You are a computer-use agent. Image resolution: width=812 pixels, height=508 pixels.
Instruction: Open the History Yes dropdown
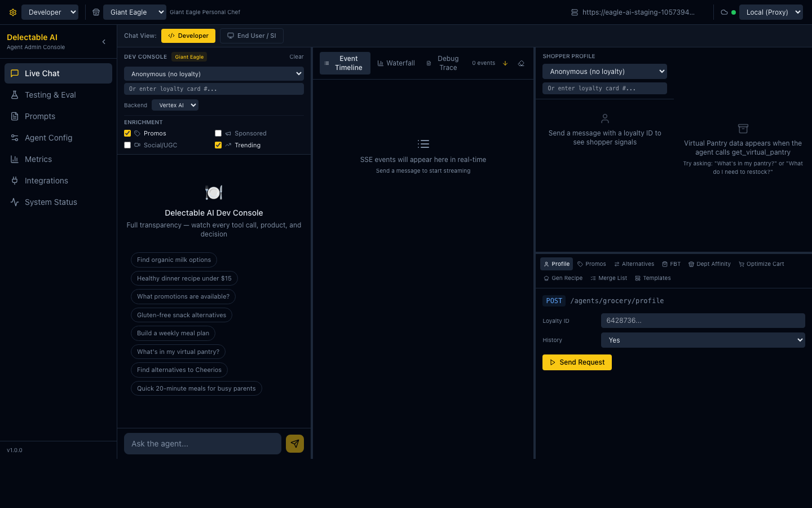[703, 340]
